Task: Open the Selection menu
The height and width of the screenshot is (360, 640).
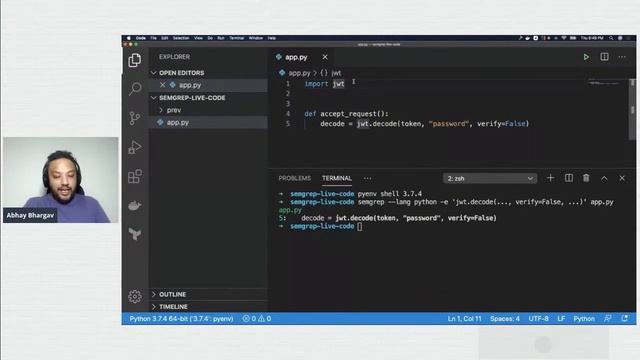Action: (x=181, y=38)
